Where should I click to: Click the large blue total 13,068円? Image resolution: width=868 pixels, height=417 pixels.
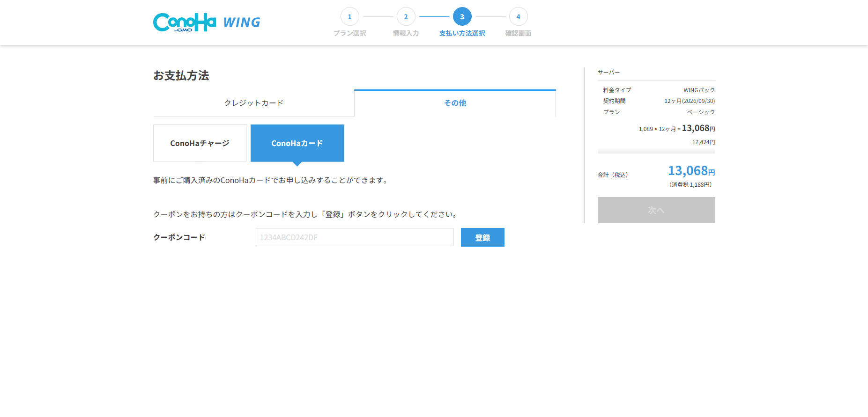coord(691,171)
